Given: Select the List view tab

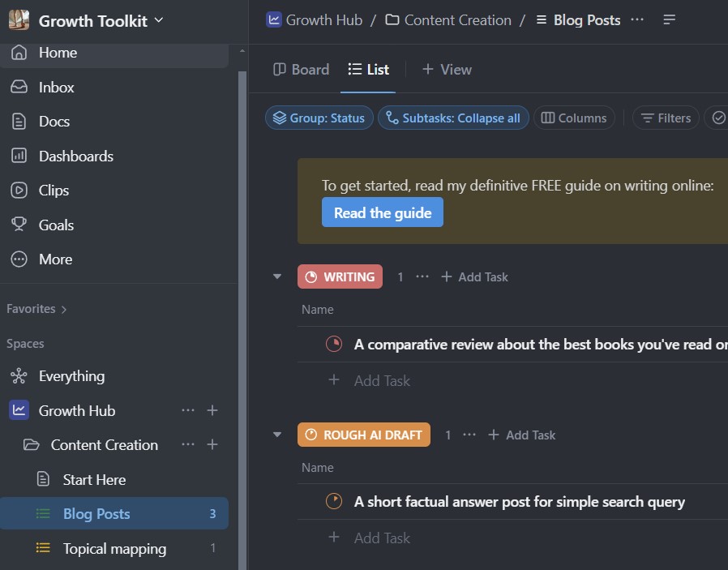Looking at the screenshot, I should [369, 70].
